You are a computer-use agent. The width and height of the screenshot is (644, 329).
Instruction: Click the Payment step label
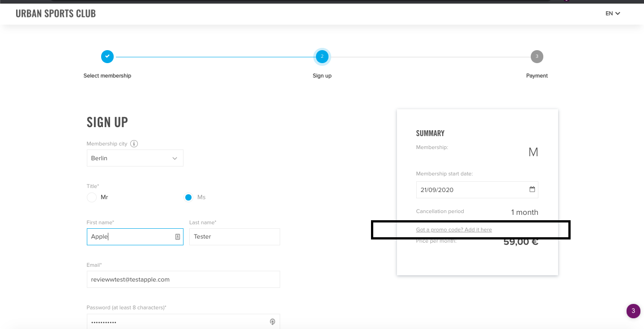537,76
